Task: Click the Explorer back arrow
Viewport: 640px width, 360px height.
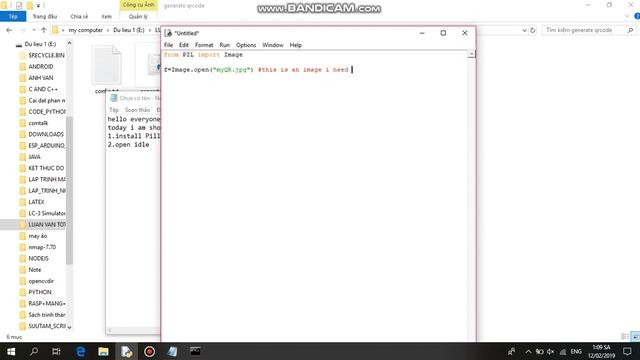Action: 9,30
